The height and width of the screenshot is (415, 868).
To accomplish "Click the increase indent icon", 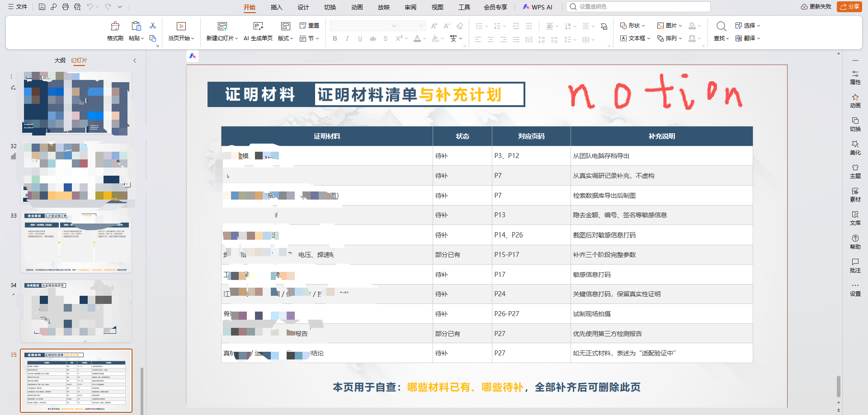I will (528, 26).
